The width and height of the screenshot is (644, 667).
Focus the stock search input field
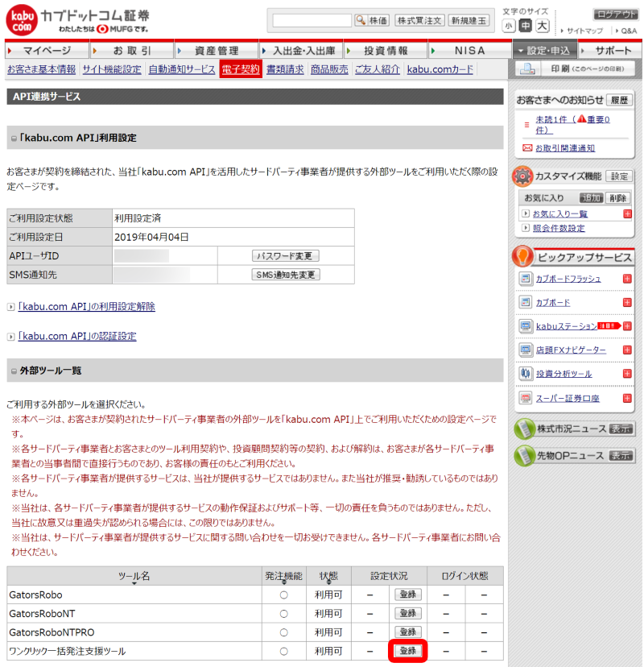coord(312,20)
